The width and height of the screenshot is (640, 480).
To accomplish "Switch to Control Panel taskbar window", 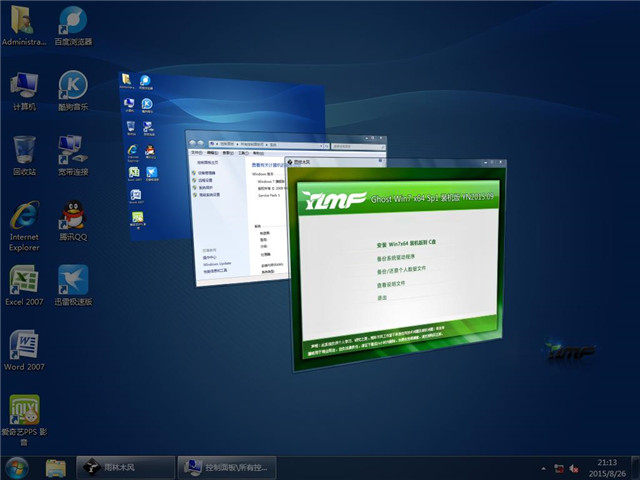I will tap(225, 467).
